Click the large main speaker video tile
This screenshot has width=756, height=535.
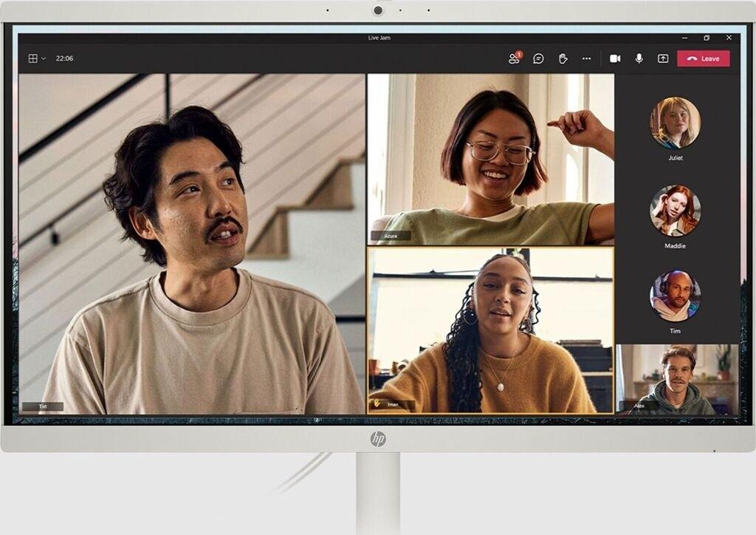pyautogui.click(x=192, y=244)
